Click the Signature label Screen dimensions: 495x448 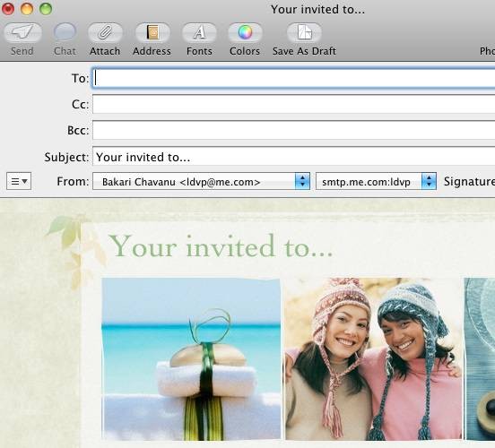(x=469, y=182)
